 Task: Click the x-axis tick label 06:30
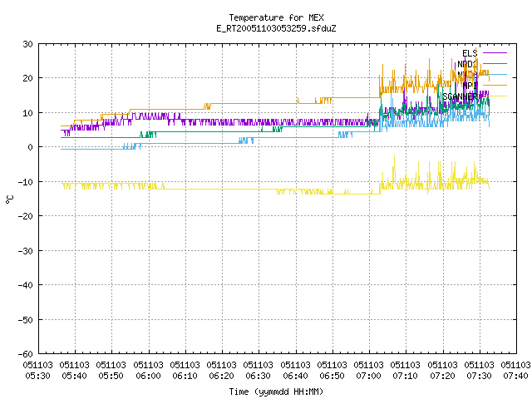[x=259, y=376]
